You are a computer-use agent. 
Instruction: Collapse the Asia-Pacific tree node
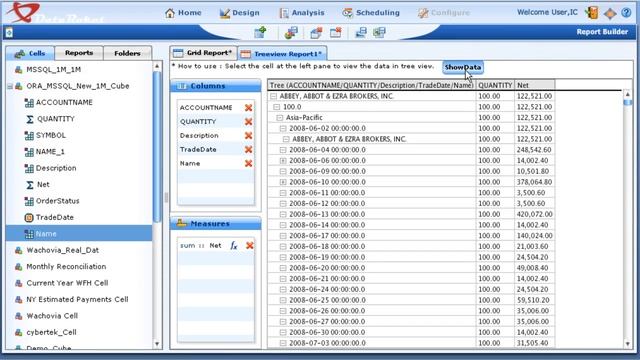coord(280,118)
